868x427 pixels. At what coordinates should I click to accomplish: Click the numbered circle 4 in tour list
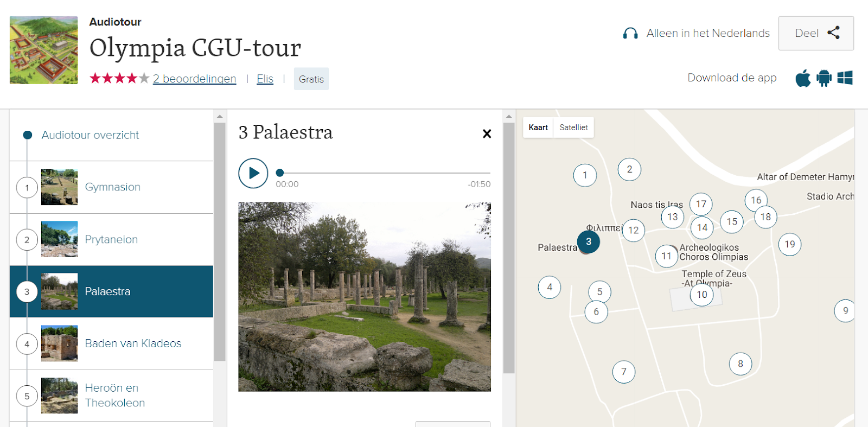coord(27,344)
